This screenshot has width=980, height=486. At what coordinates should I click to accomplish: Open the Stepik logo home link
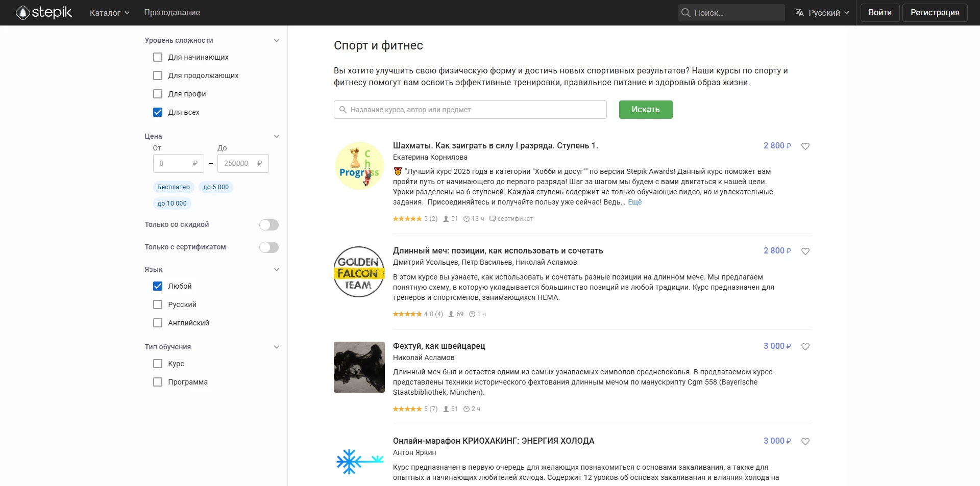[x=44, y=12]
